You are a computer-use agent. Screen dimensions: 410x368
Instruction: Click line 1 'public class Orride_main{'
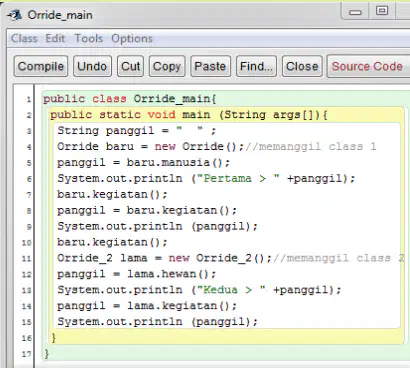click(x=130, y=99)
